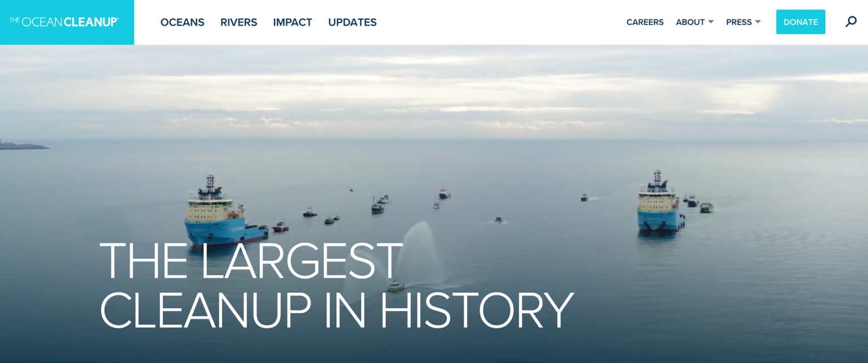Click the Press label in header

[739, 22]
